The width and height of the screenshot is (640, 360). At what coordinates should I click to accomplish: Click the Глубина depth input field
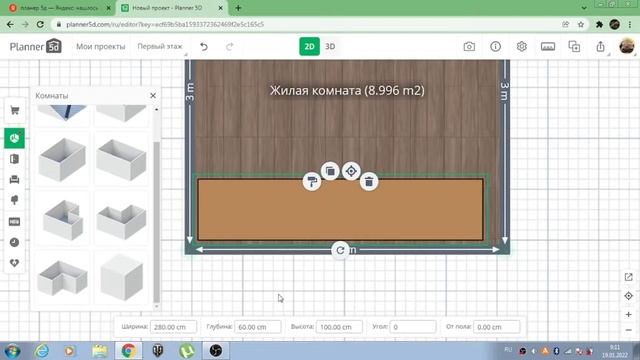[258, 327]
